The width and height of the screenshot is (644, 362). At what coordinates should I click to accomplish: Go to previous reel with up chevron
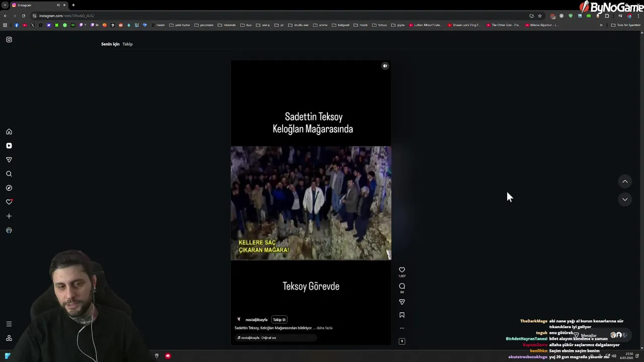point(625,182)
